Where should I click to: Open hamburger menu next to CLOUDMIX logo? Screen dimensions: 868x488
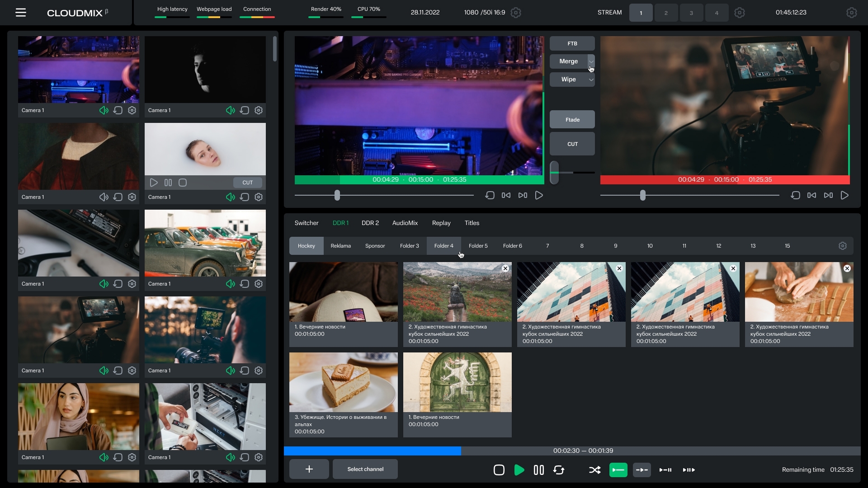click(x=21, y=13)
